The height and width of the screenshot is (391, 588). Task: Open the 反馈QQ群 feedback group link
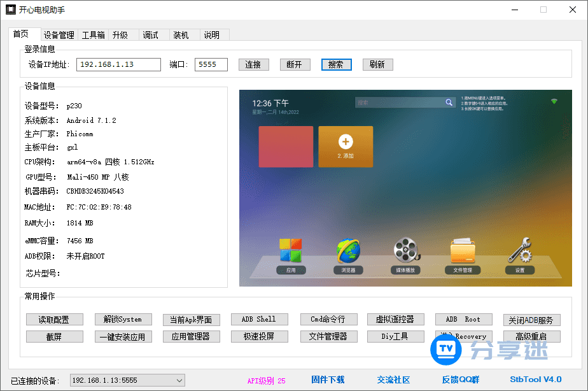(460, 380)
